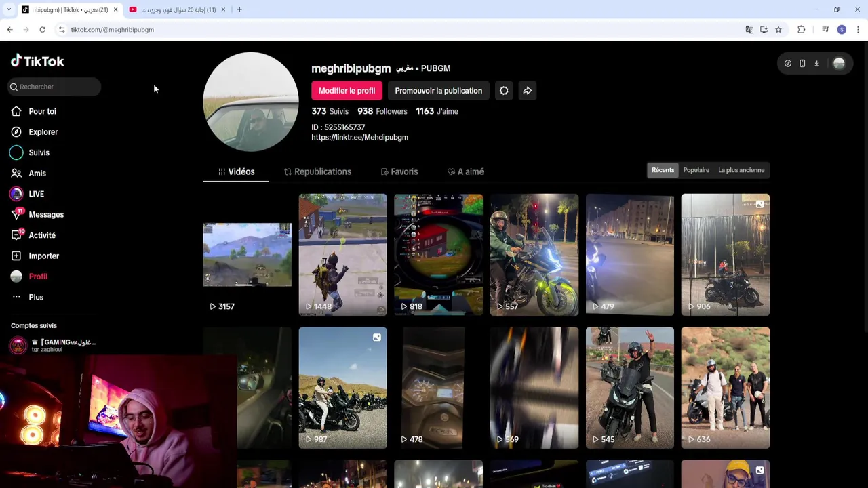Open the video with 545 views
Viewport: 868px width, 488px height.
(x=630, y=388)
